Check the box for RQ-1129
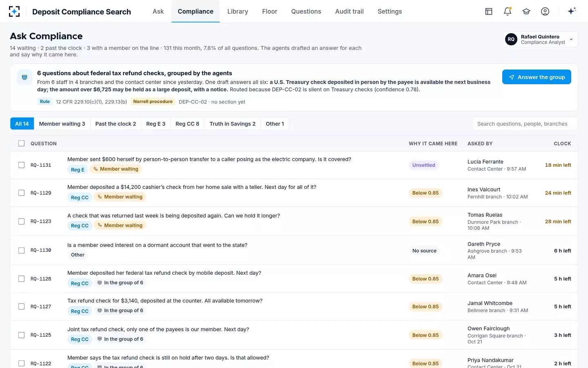The height and width of the screenshot is (368, 588). tap(22, 193)
